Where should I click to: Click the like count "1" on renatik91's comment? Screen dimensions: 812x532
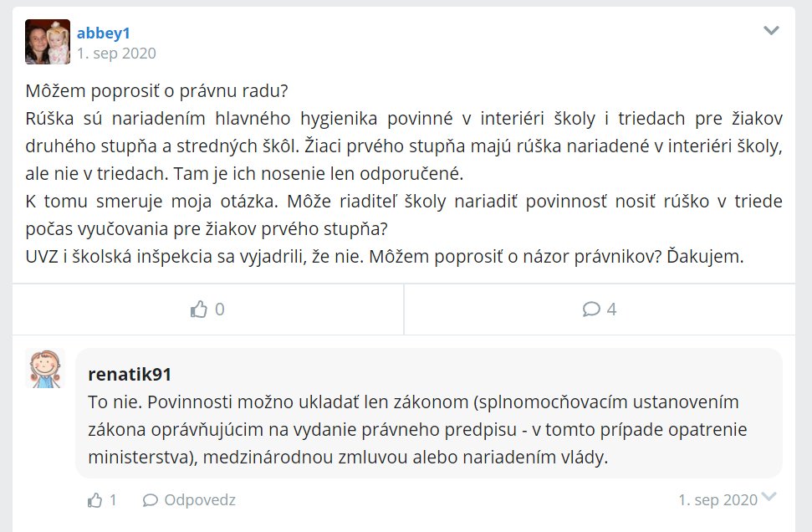[x=113, y=500]
